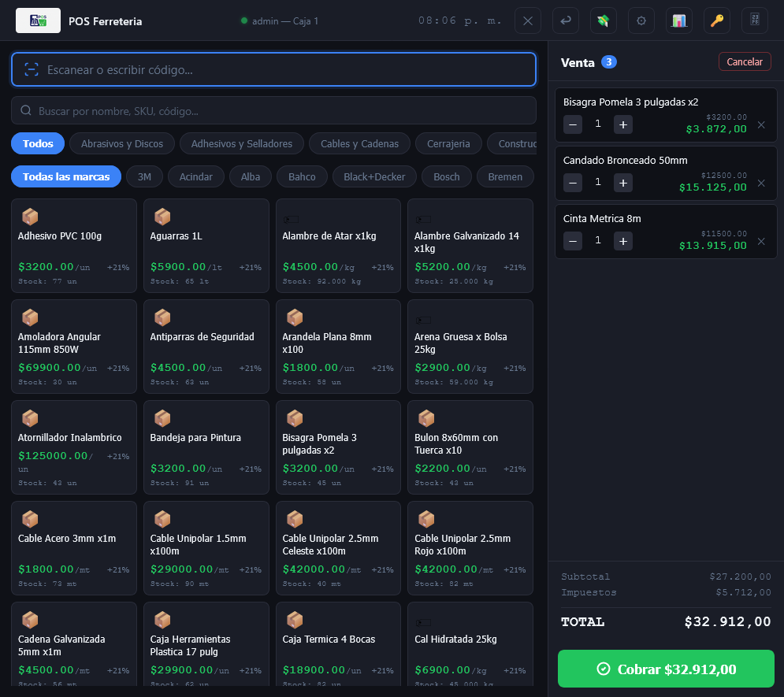The width and height of the screenshot is (784, 697).
Task: Remove Candado Bronceado 50mm from the sale
Action: (760, 183)
